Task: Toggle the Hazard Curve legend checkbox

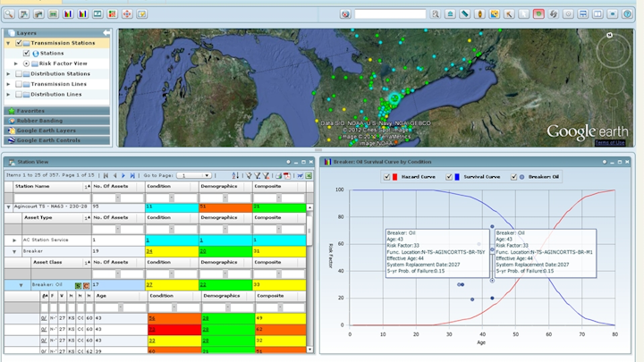Action: pyautogui.click(x=386, y=177)
